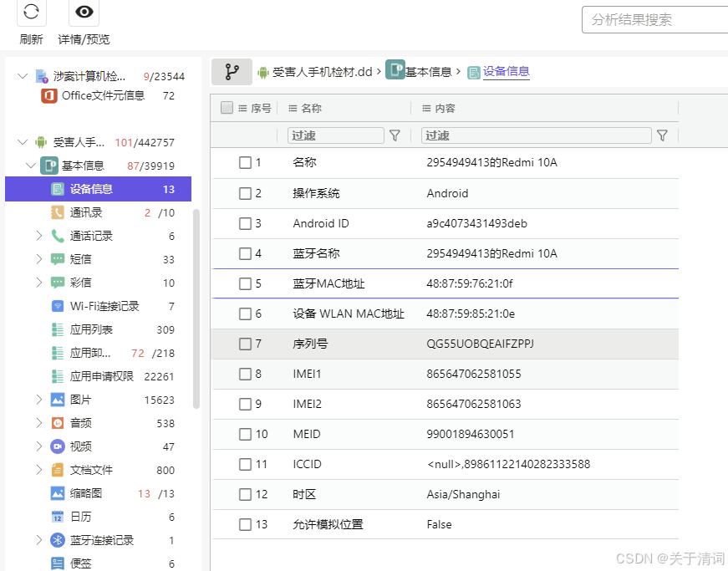Click the 详情/预览 label
The height and width of the screenshot is (571, 728).
[84, 39]
